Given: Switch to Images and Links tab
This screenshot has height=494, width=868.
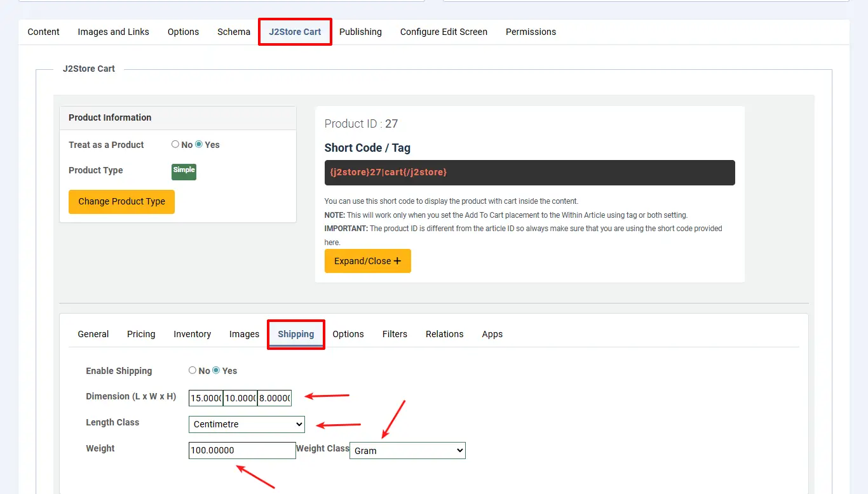Looking at the screenshot, I should click(114, 32).
